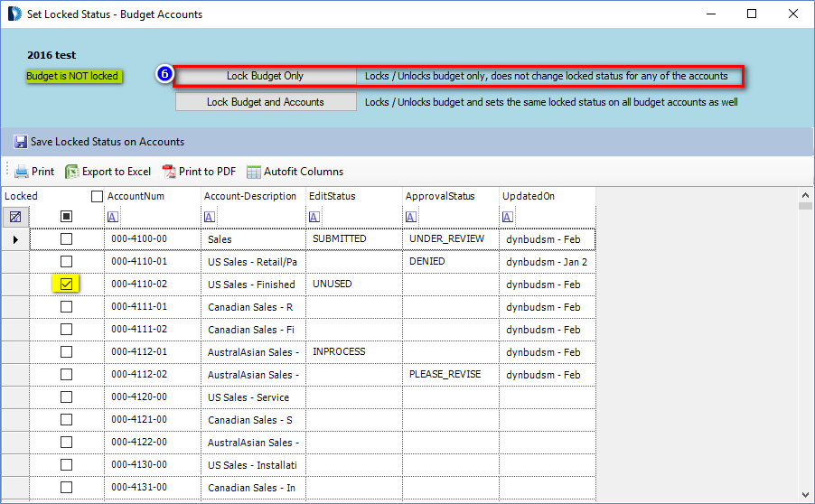The width and height of the screenshot is (815, 504).
Task: Select the US Sales - Installati cell
Action: (253, 464)
